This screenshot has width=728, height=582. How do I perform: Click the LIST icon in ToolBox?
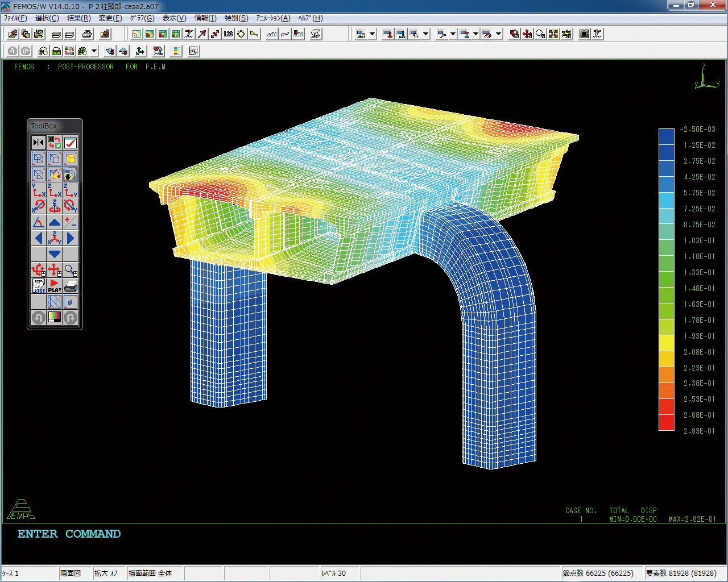[x=39, y=286]
